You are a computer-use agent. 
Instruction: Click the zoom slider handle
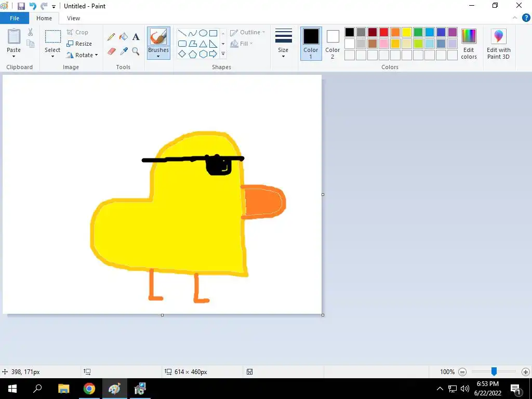(x=494, y=371)
